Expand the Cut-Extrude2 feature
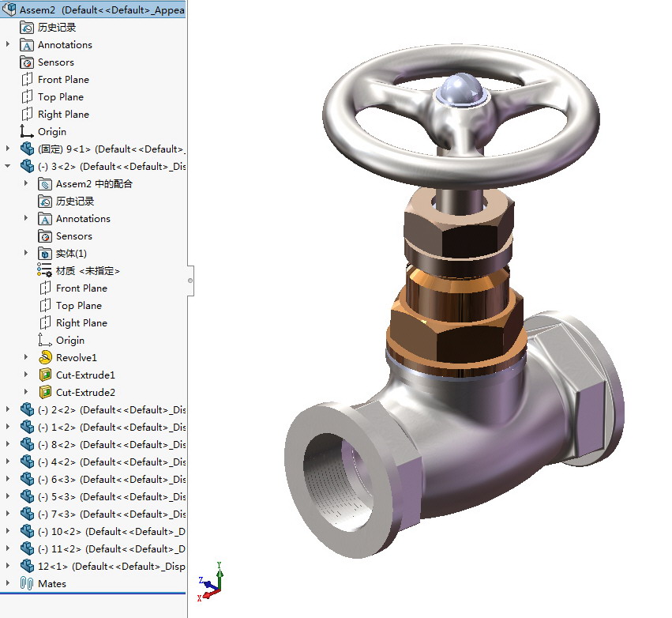 (26, 391)
